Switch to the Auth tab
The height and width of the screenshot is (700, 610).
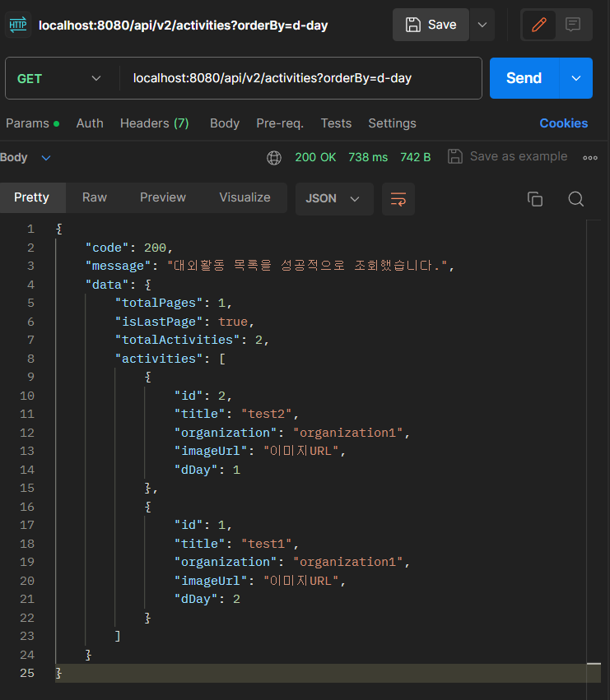(90, 123)
